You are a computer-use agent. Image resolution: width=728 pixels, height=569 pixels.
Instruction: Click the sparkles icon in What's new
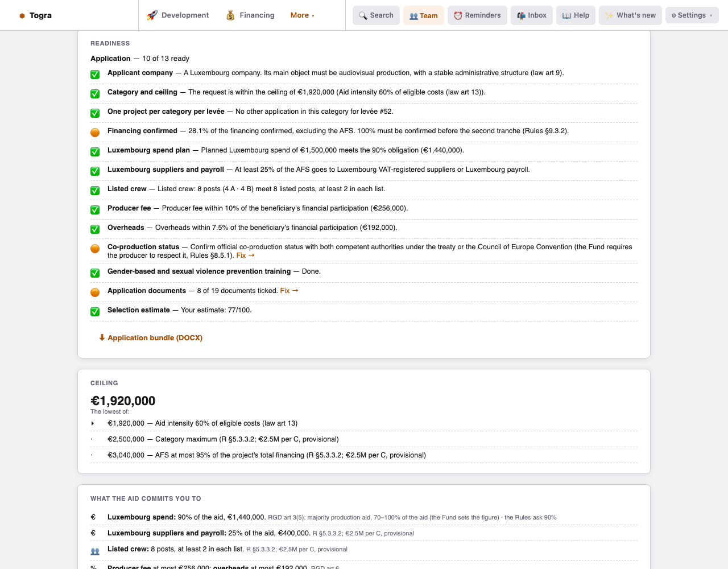pos(609,15)
